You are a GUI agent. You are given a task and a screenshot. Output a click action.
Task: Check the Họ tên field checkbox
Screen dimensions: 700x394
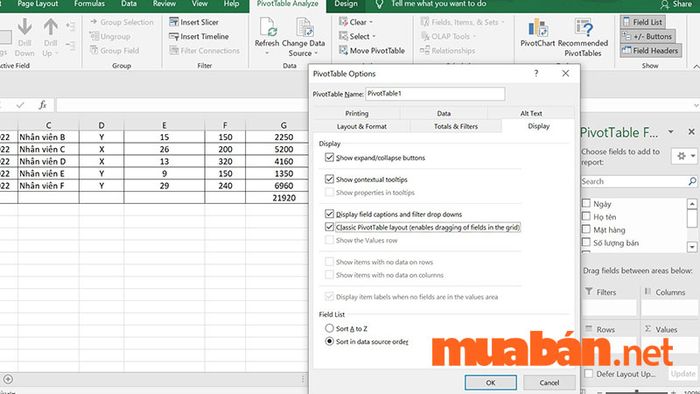click(x=586, y=216)
